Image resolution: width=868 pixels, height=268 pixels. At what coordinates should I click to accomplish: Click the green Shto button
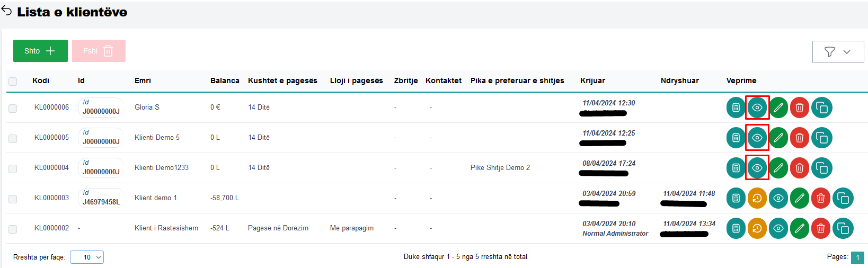[x=40, y=51]
